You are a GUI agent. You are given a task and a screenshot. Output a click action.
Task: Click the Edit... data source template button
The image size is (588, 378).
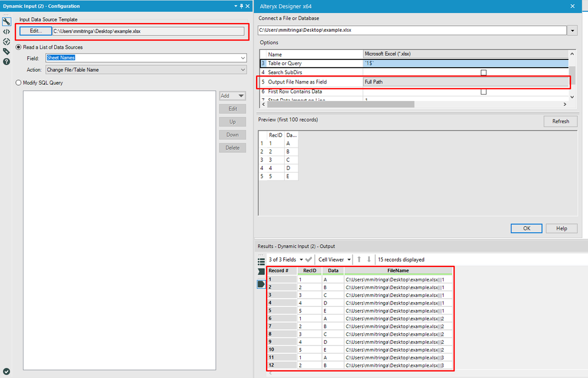coord(36,31)
